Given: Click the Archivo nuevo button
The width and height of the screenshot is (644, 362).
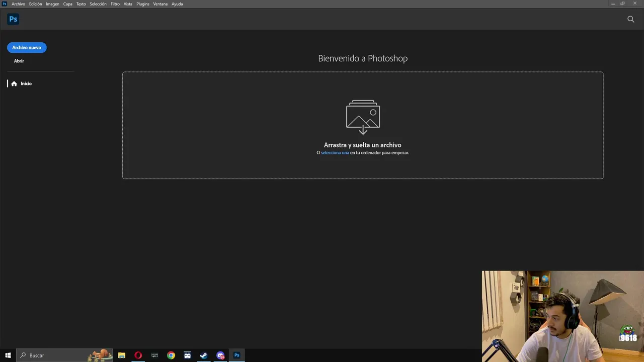Looking at the screenshot, I should click(x=27, y=47).
